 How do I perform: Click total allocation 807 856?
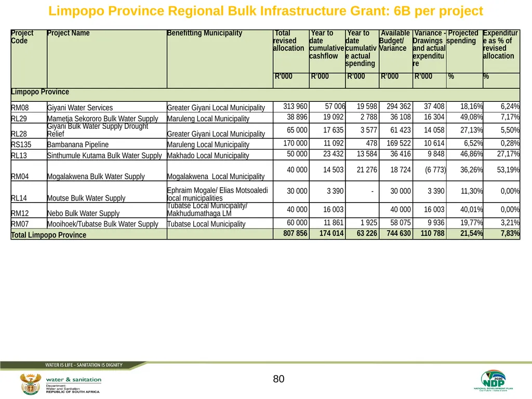coord(295,233)
